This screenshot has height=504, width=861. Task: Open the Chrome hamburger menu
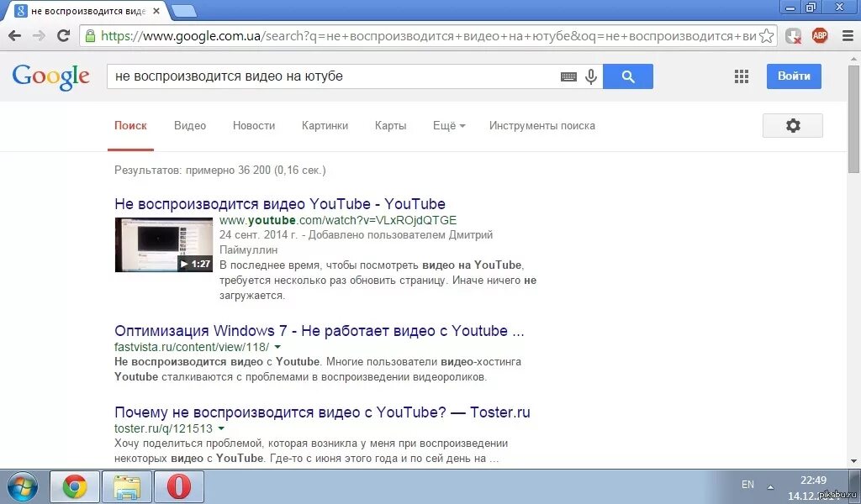click(848, 36)
